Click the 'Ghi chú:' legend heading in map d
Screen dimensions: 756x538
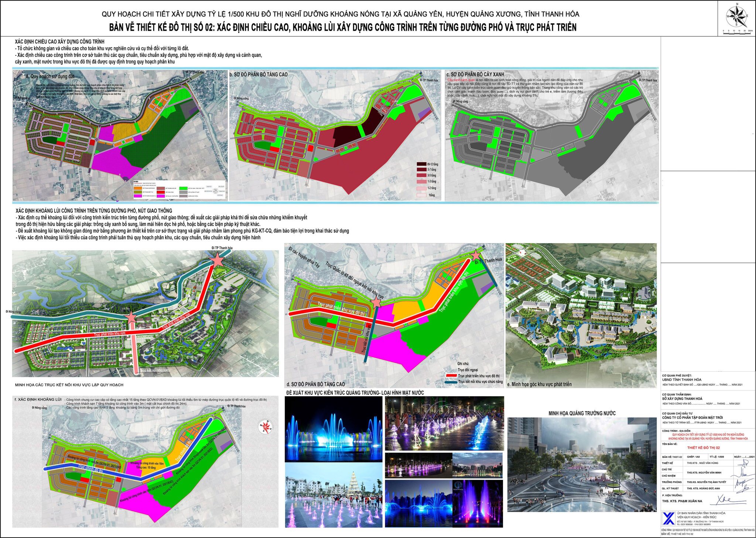click(463, 363)
